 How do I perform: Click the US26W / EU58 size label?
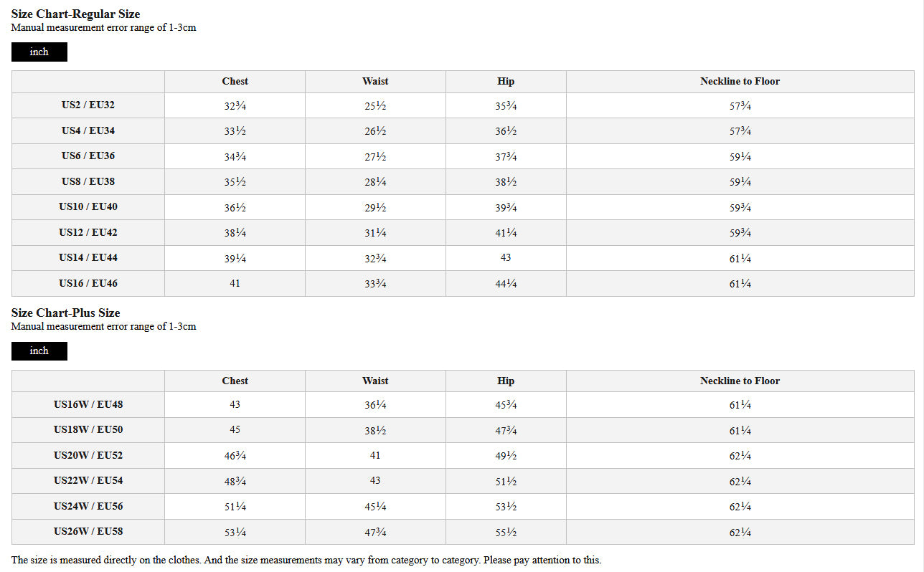(88, 532)
